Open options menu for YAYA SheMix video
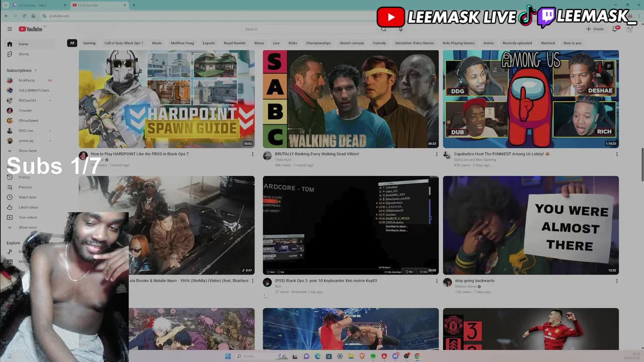The height and width of the screenshot is (362, 644). pyautogui.click(x=253, y=281)
